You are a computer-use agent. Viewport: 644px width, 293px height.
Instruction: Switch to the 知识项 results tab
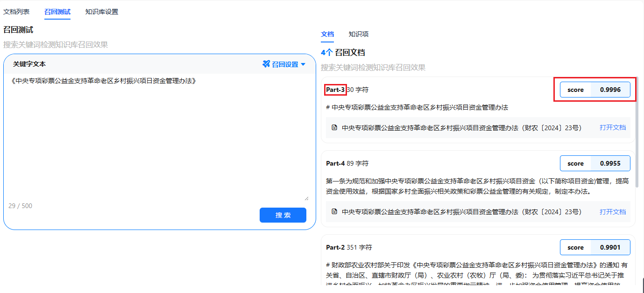(359, 34)
